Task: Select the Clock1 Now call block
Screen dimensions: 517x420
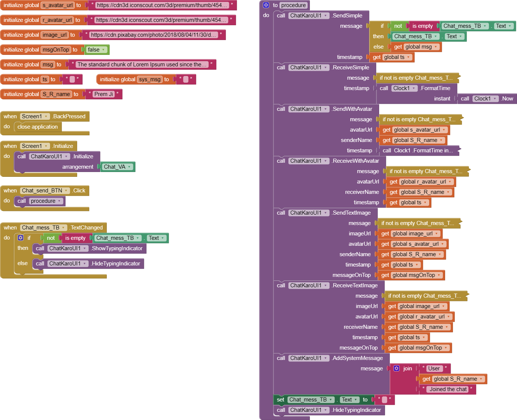Action: (487, 99)
